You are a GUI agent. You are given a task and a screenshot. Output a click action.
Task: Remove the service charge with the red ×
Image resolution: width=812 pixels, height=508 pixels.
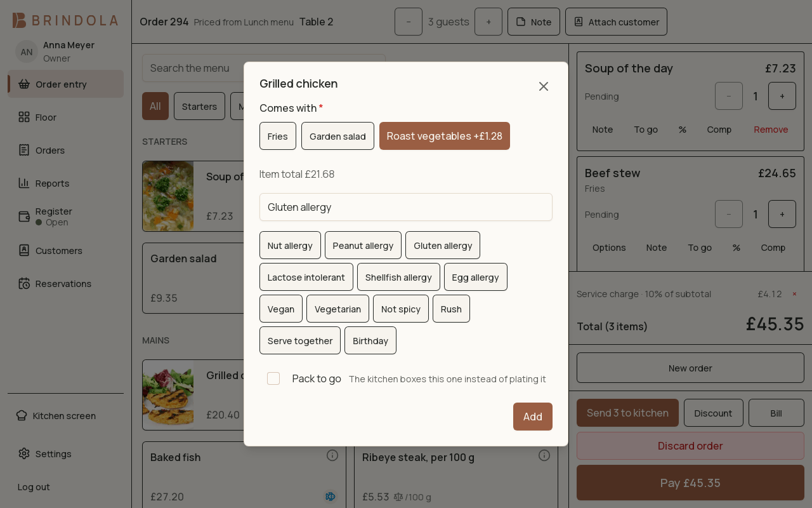[794, 294]
